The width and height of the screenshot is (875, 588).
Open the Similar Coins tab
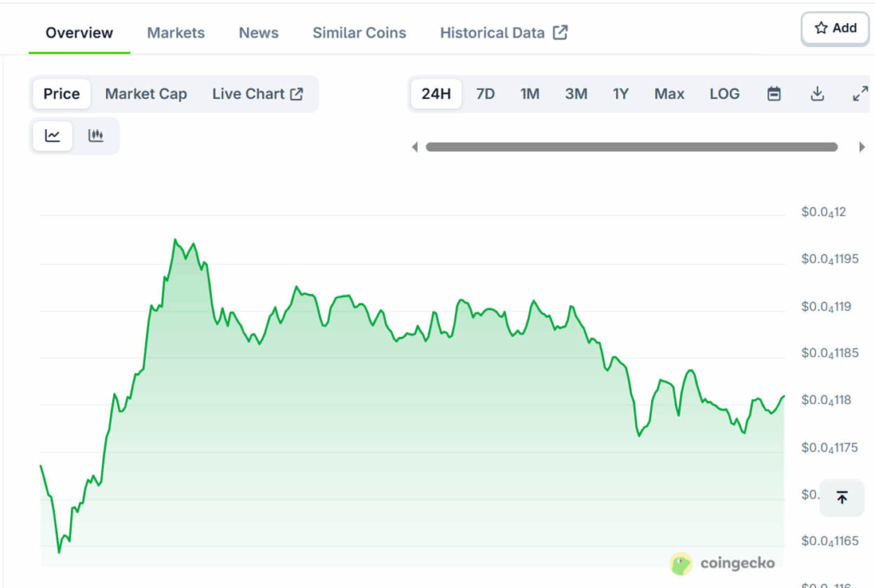point(359,33)
